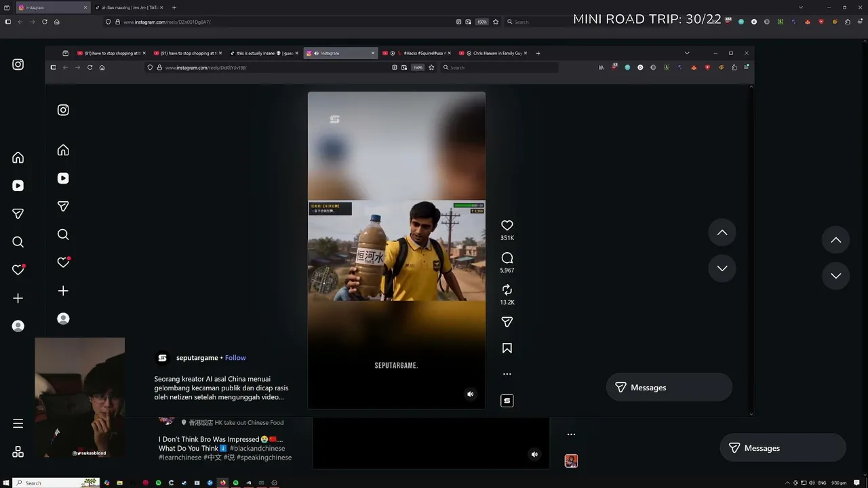
Task: Click Create plus icon in the inner sidebar
Action: click(63, 291)
